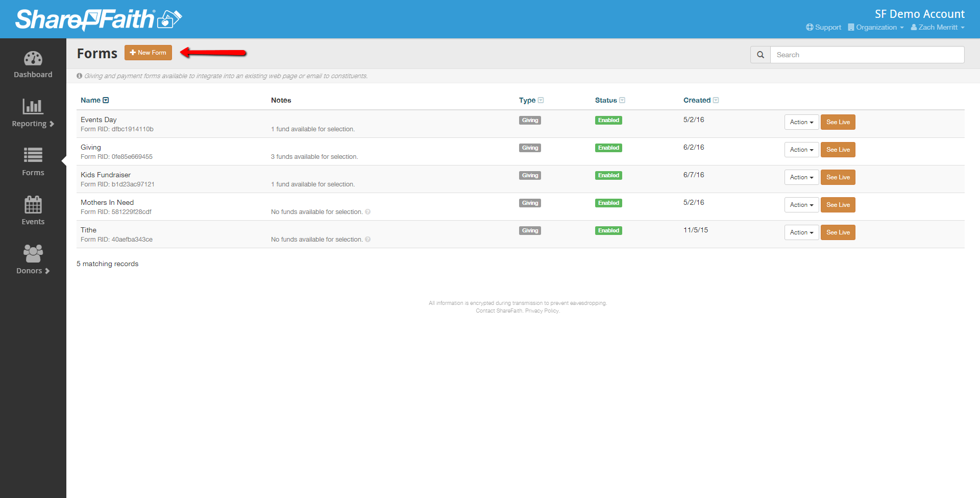Select the Forms list icon in sidebar
Image resolution: width=980 pixels, height=498 pixels.
pyautogui.click(x=33, y=155)
